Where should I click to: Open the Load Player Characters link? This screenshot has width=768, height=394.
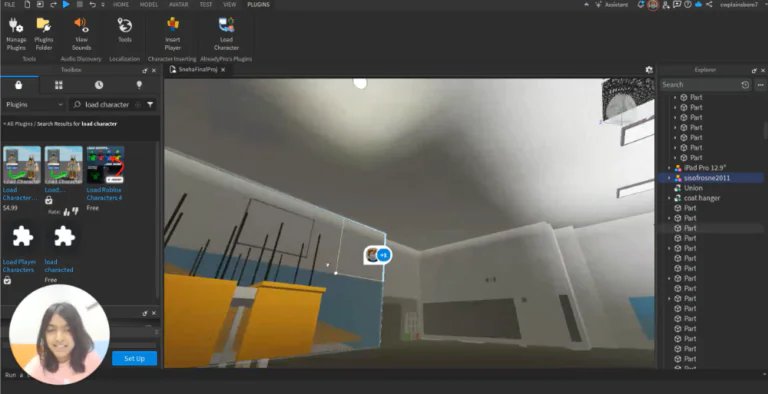(x=19, y=266)
